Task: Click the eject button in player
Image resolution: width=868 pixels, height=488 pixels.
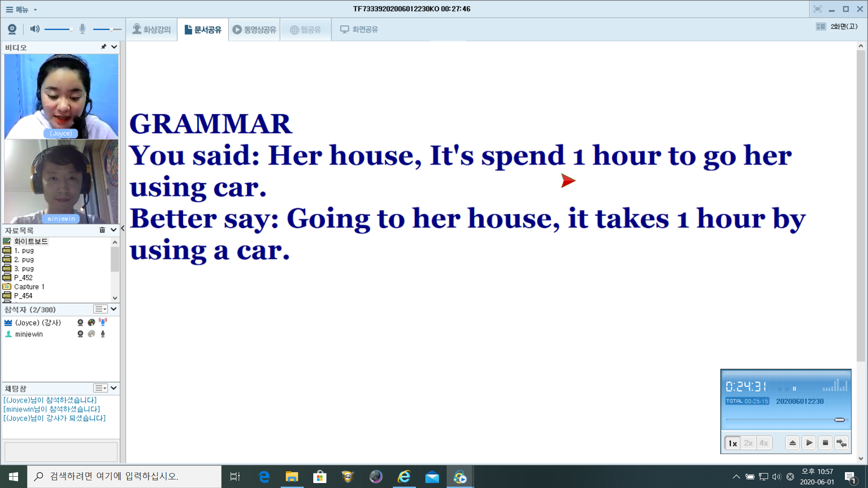Action: (x=792, y=443)
